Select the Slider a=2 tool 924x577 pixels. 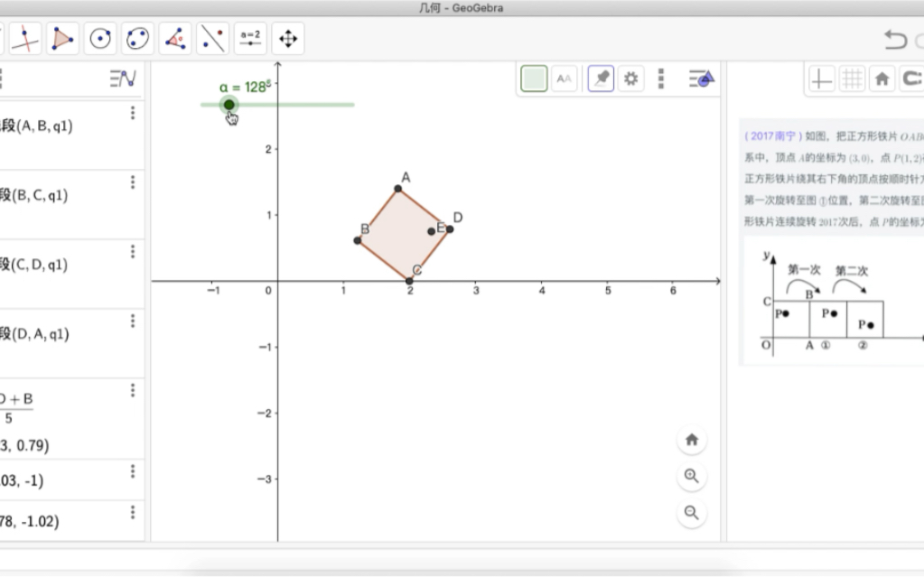250,39
